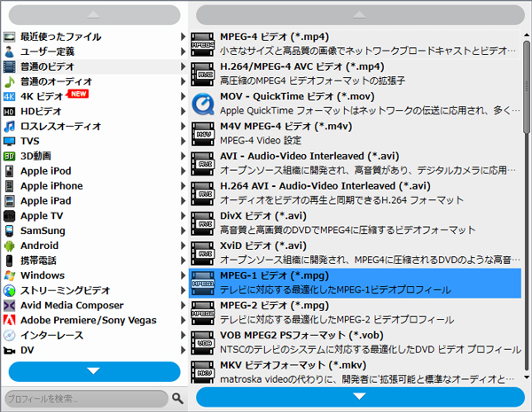532x412 pixels.
Task: Expand the Apple iPhone submenu arrow
Action: click(184, 186)
